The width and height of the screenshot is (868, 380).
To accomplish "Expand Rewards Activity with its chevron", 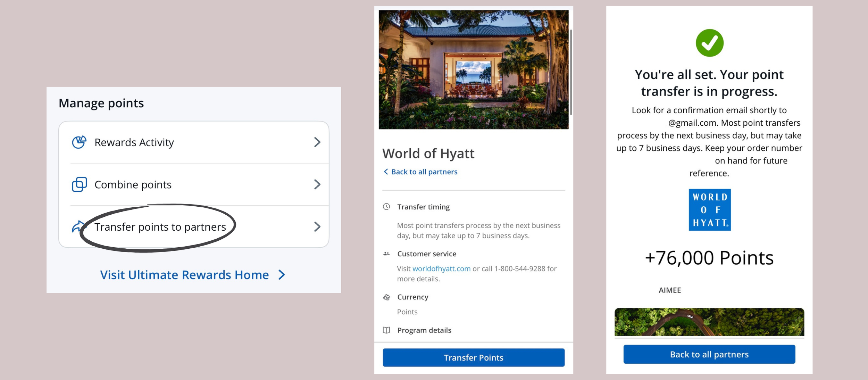I will (317, 142).
